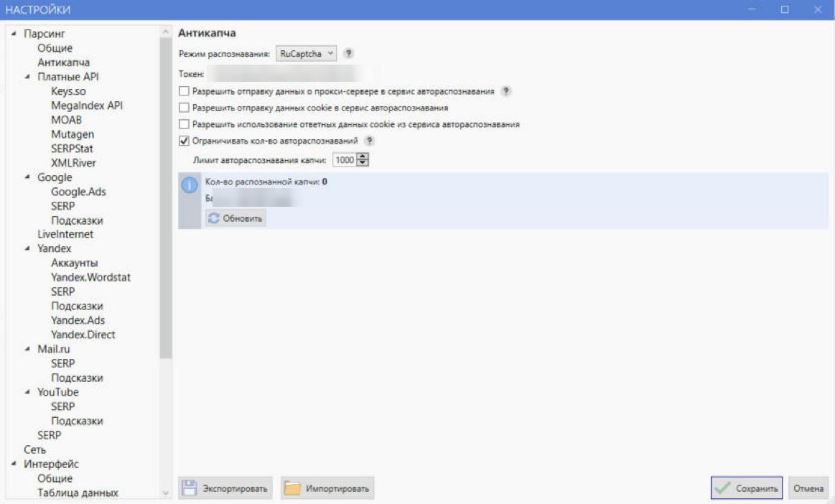Select Google.Ads tree item
Screen dimensions: 835x504
tap(78, 192)
